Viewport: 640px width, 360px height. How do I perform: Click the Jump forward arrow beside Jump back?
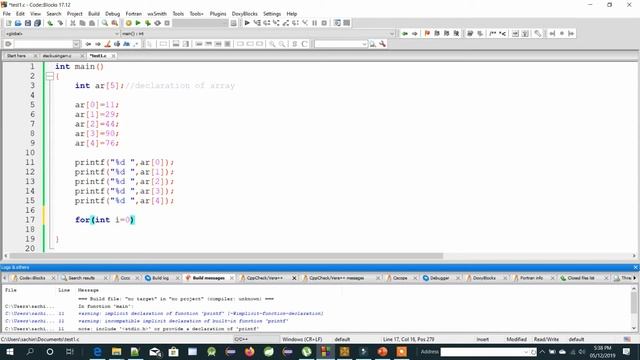[x=415, y=33]
